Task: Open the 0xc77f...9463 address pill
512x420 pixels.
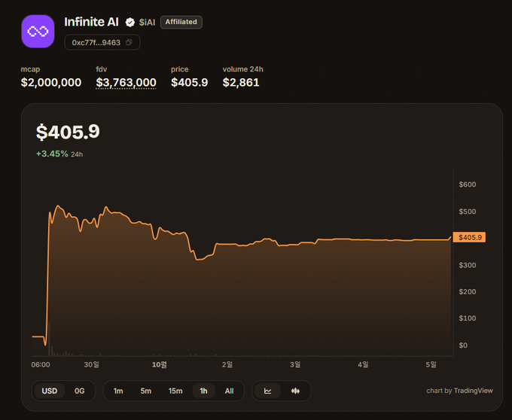Action: point(102,42)
